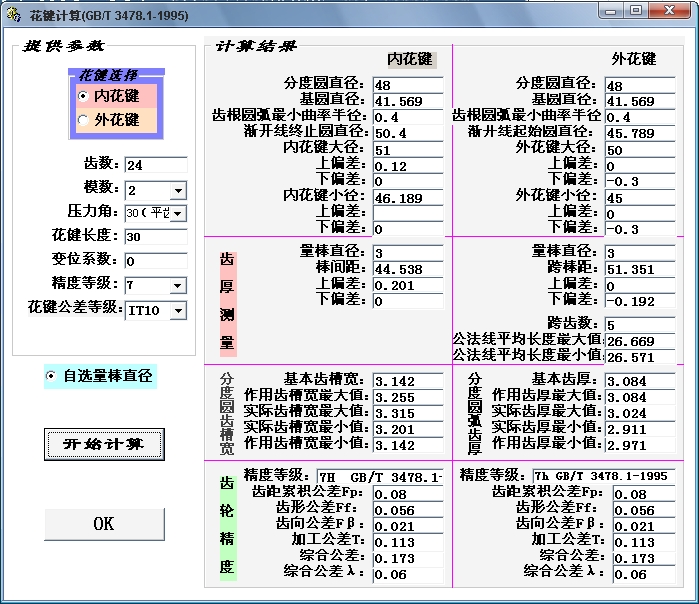
Task: Click the 跨棒距 下偏差 value -0.192
Action: click(640, 301)
